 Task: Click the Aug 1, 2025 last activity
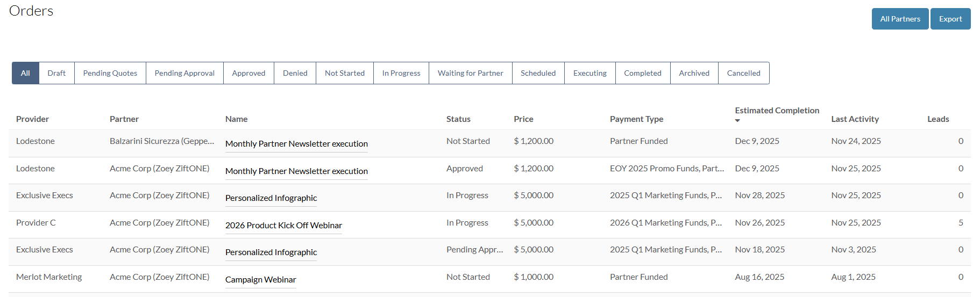854,277
